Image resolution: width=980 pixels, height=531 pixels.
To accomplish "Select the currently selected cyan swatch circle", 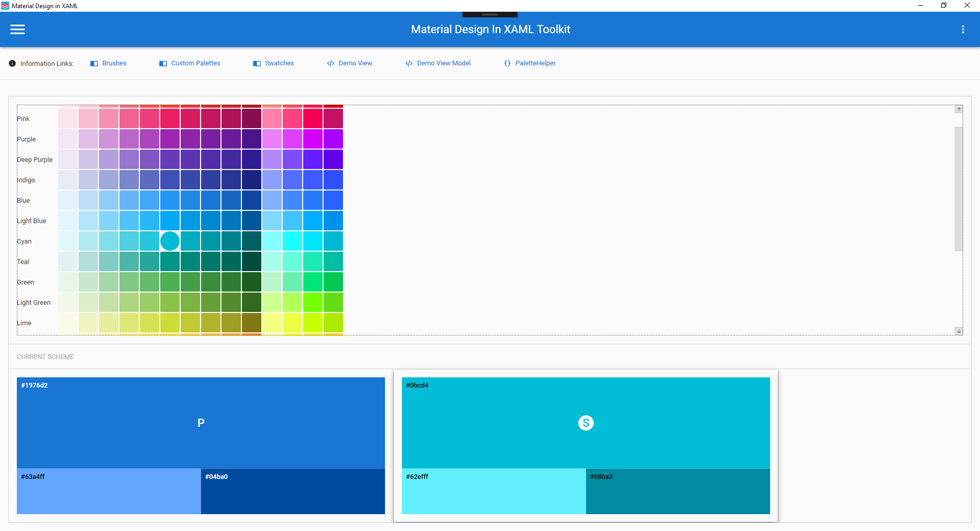I will point(169,241).
